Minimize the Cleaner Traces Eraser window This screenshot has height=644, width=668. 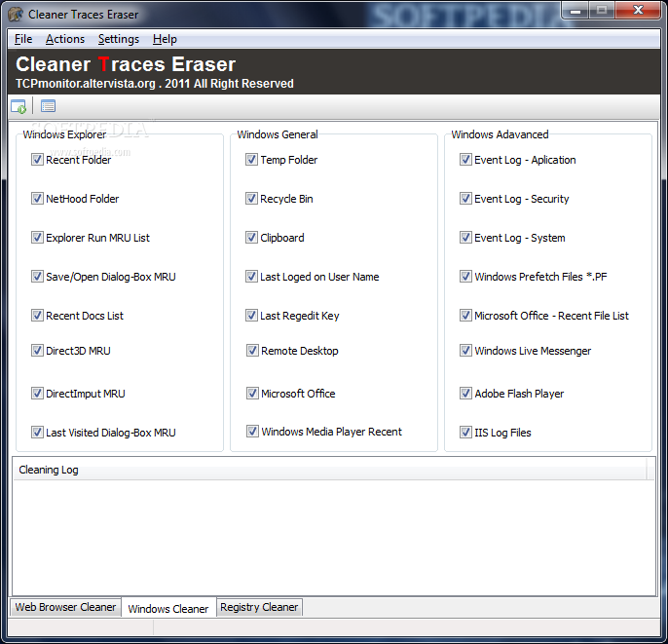575,11
